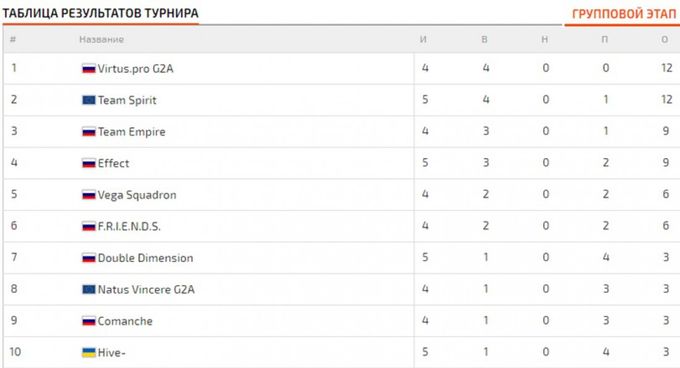Open the F.R.I.E.N.D.S. team page

tap(129, 226)
